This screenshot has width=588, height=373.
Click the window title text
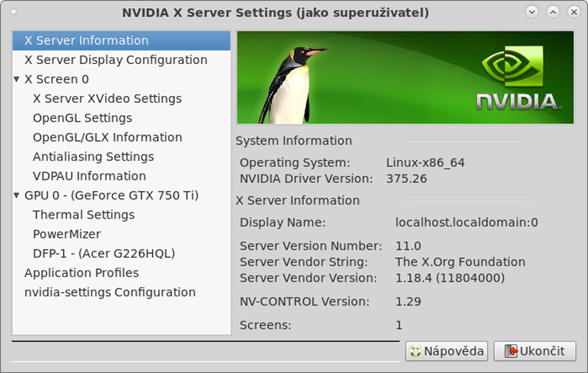click(275, 13)
